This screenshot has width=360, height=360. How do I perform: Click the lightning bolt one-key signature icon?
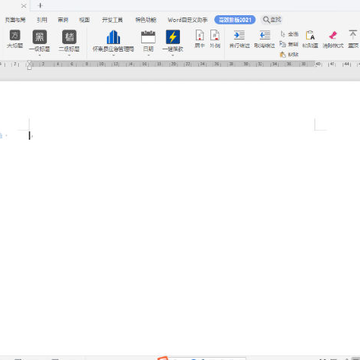(173, 37)
